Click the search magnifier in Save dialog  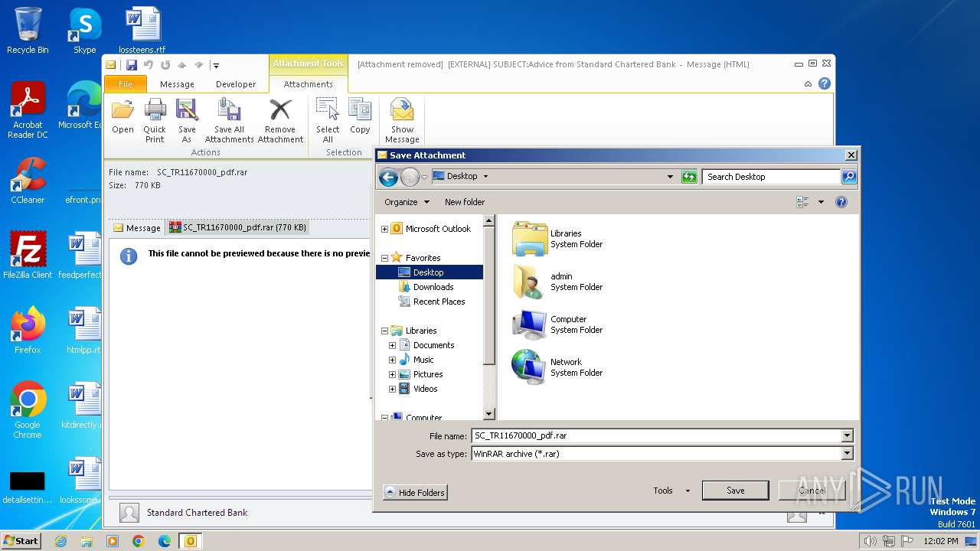(x=848, y=177)
